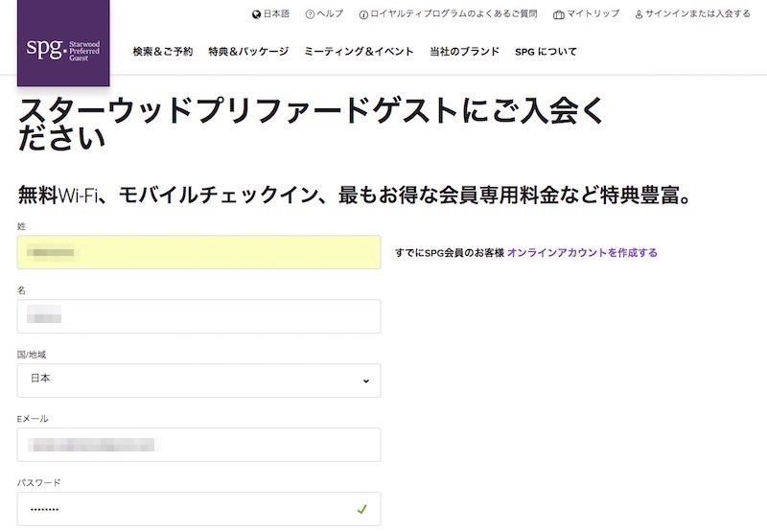Click the 国/地域 field label
Image resolution: width=767 pixels, height=532 pixels.
click(32, 355)
